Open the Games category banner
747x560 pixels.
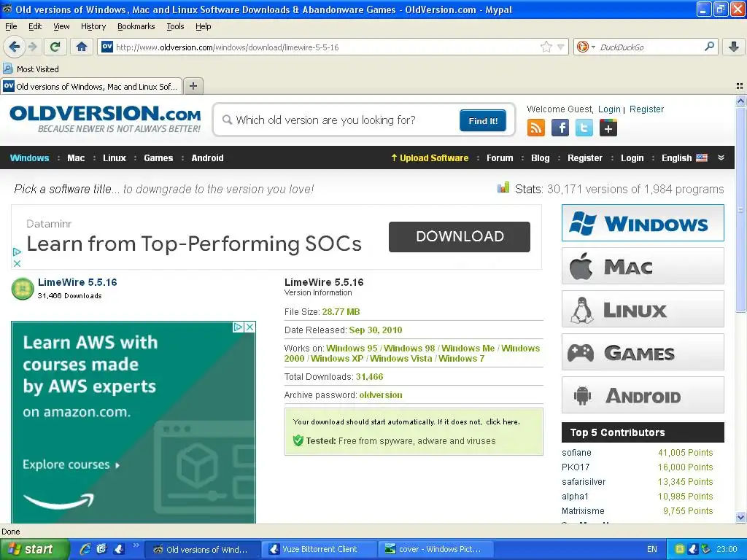point(643,352)
